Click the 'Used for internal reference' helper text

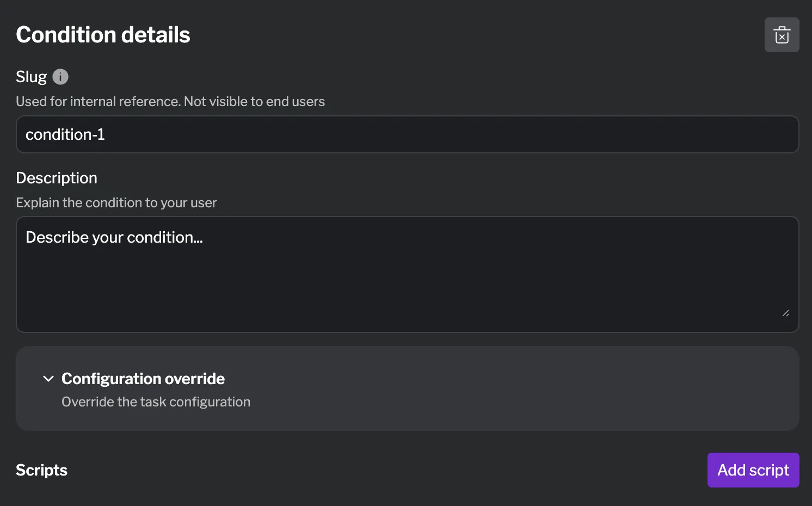click(x=170, y=102)
